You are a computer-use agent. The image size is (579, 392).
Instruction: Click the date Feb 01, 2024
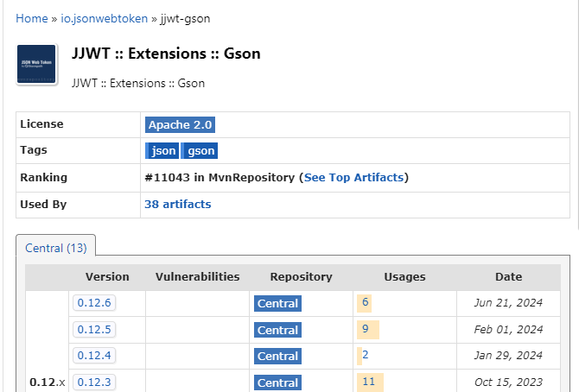508,329
